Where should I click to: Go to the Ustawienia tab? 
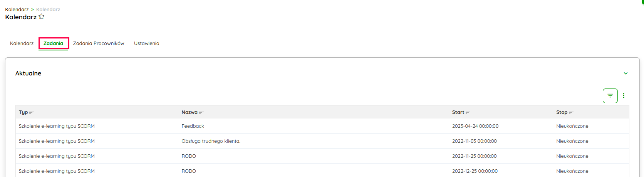point(146,43)
